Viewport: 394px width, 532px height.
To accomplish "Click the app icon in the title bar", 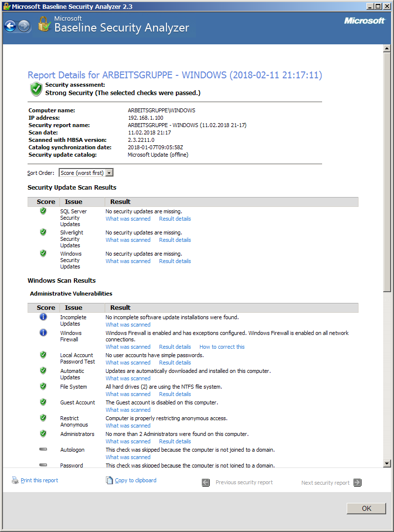I will [7, 6].
